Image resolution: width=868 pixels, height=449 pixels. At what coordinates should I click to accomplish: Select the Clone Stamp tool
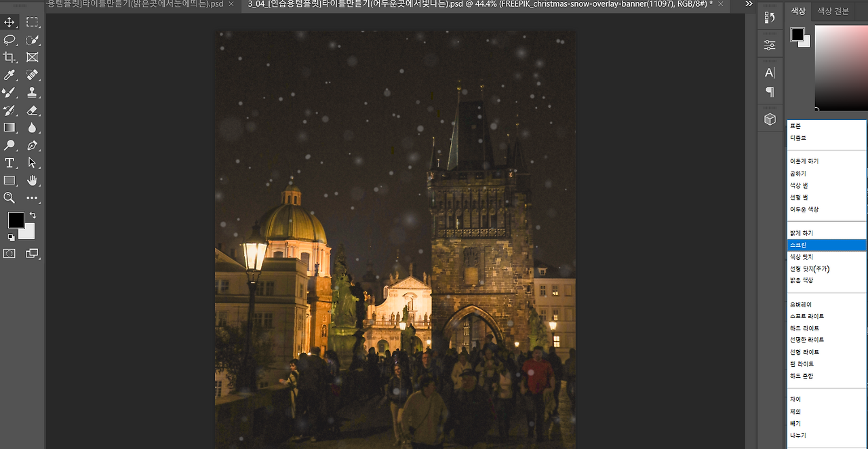(x=32, y=92)
